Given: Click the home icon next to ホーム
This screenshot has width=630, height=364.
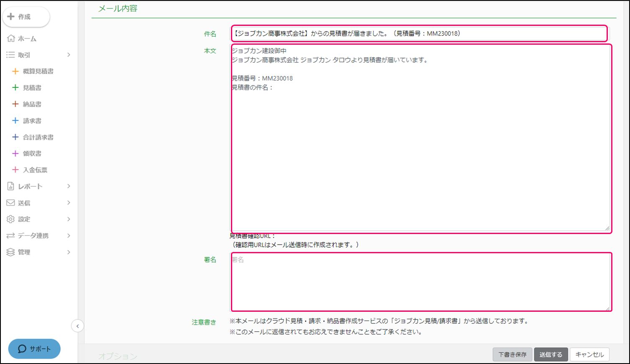Looking at the screenshot, I should pos(11,38).
